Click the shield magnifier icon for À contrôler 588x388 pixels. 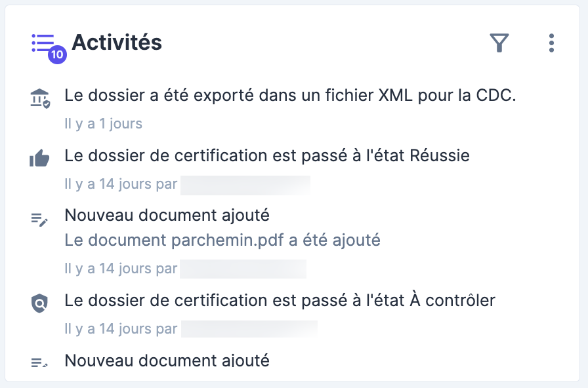pos(39,302)
